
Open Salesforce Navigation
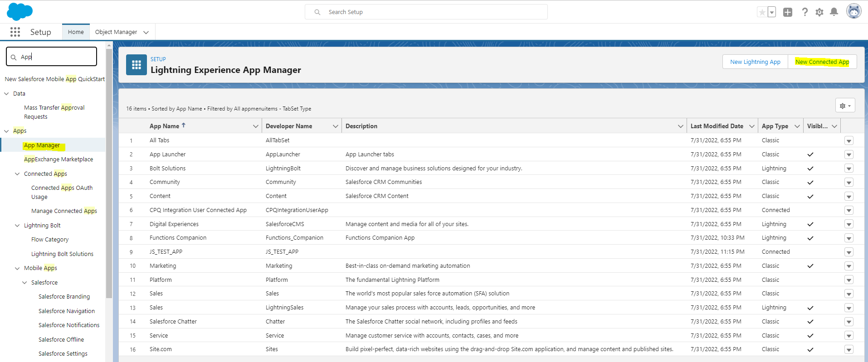click(67, 311)
